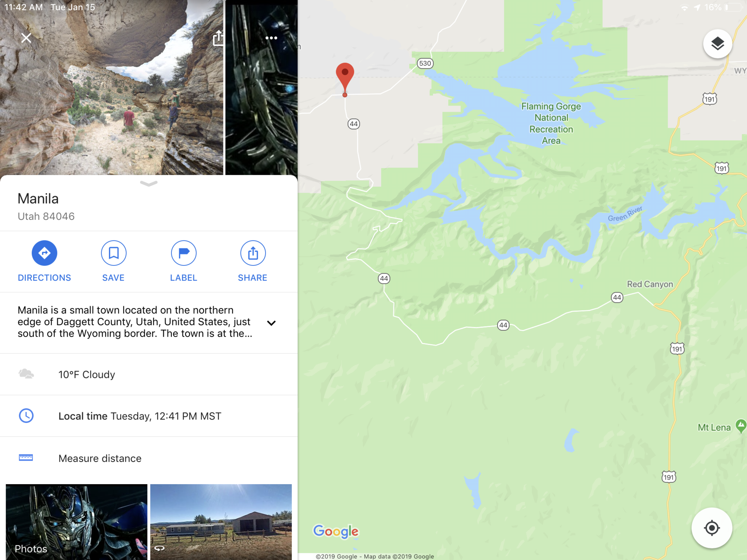
Task: Open the Transformers Photos thumbnail
Action: [77, 522]
